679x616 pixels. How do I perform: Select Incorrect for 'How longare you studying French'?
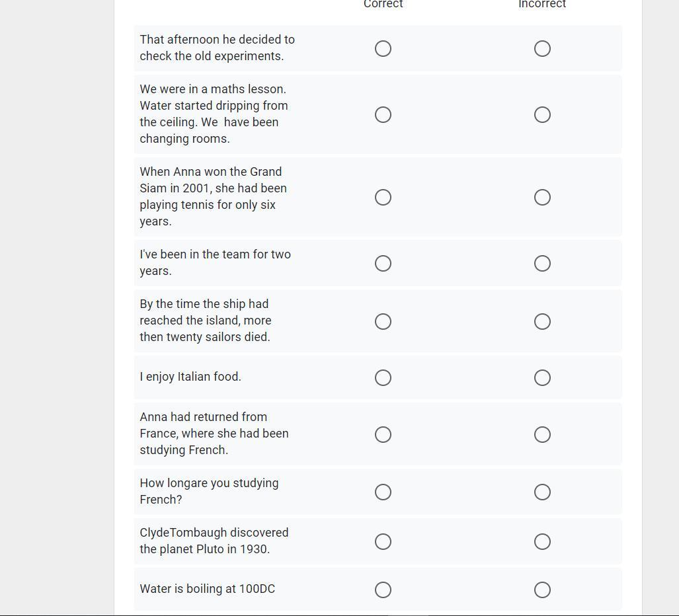coord(542,492)
